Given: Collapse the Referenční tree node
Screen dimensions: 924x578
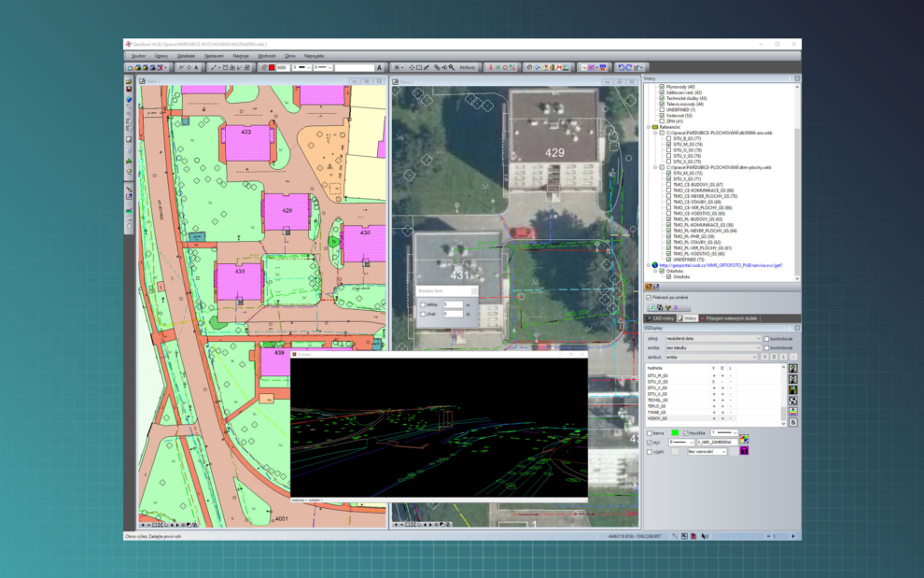Looking at the screenshot, I should [649, 127].
